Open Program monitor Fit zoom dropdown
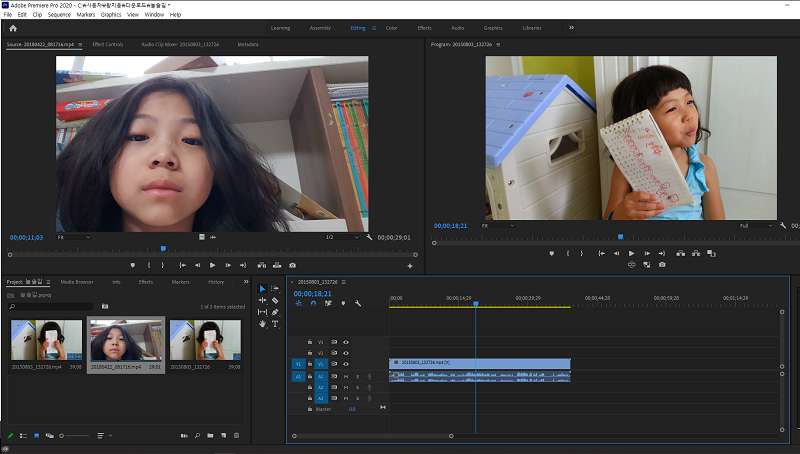Screen dimensions: 800x454 [498, 225]
